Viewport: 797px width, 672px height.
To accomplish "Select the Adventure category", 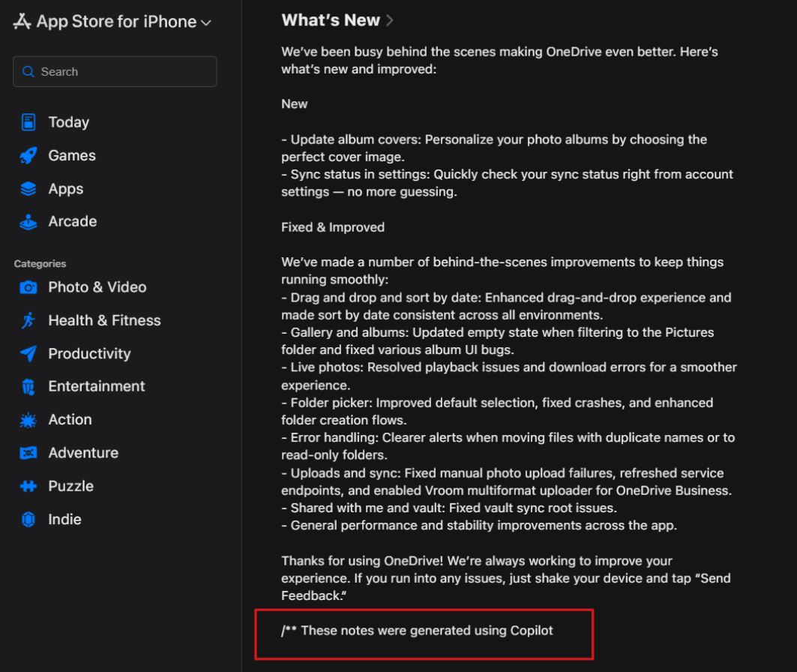I will pos(82,453).
